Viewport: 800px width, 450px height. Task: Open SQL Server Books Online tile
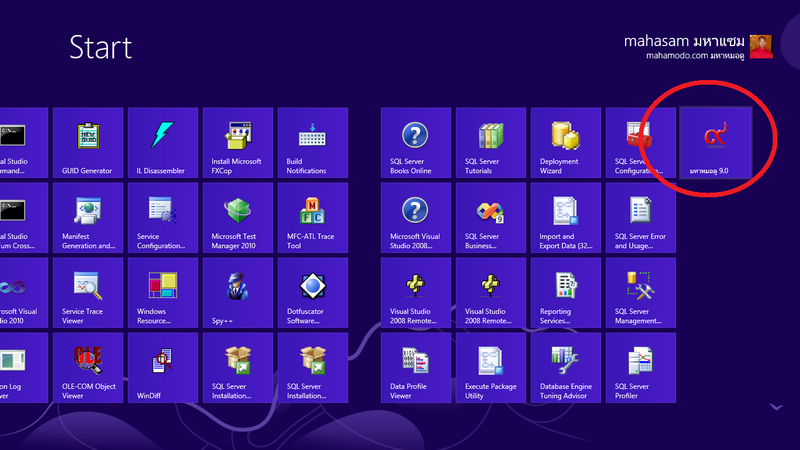point(416,143)
